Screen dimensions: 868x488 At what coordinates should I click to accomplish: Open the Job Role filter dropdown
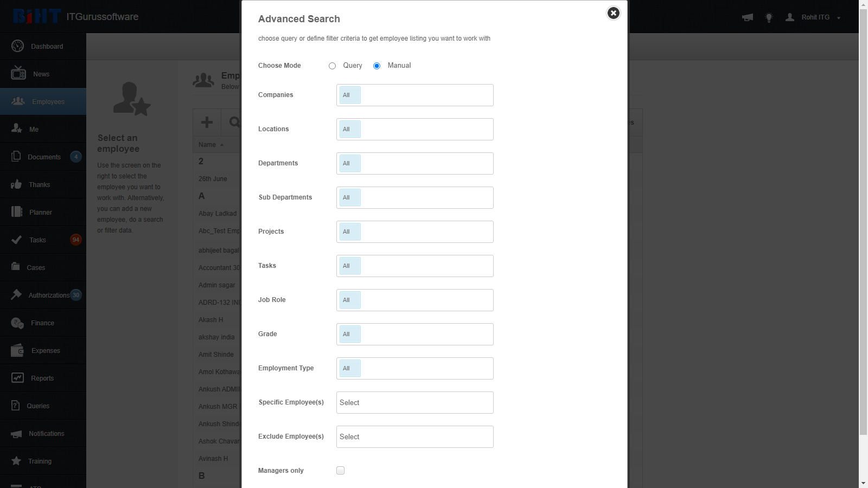(x=415, y=300)
